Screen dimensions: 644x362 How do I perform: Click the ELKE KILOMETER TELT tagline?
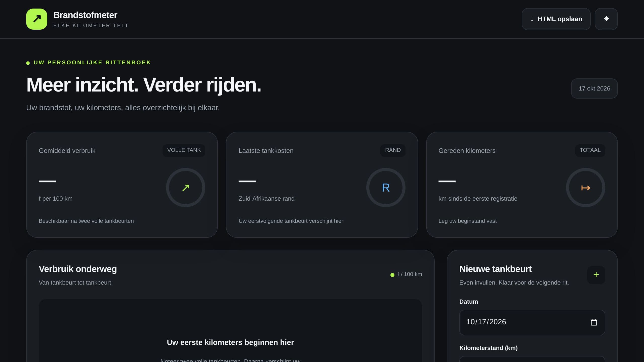tap(91, 25)
